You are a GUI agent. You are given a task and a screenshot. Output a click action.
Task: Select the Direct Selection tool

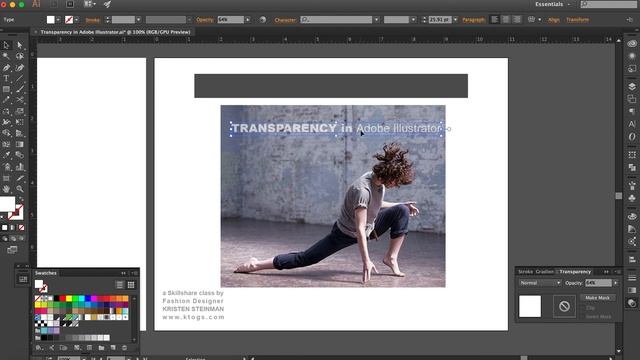coord(19,45)
